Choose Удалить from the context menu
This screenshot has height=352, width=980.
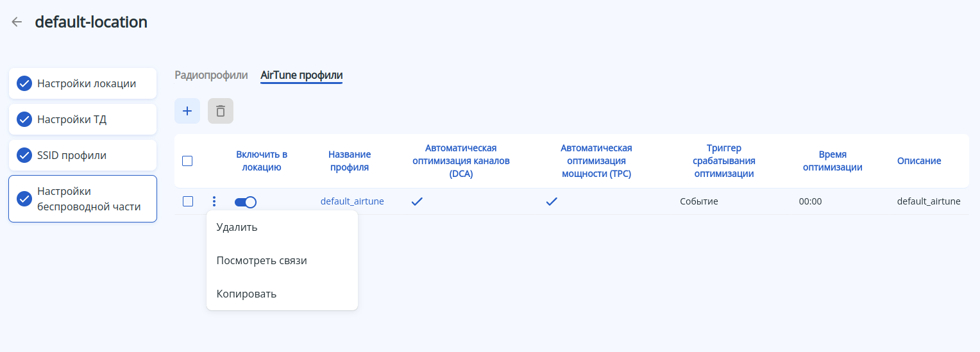(237, 227)
